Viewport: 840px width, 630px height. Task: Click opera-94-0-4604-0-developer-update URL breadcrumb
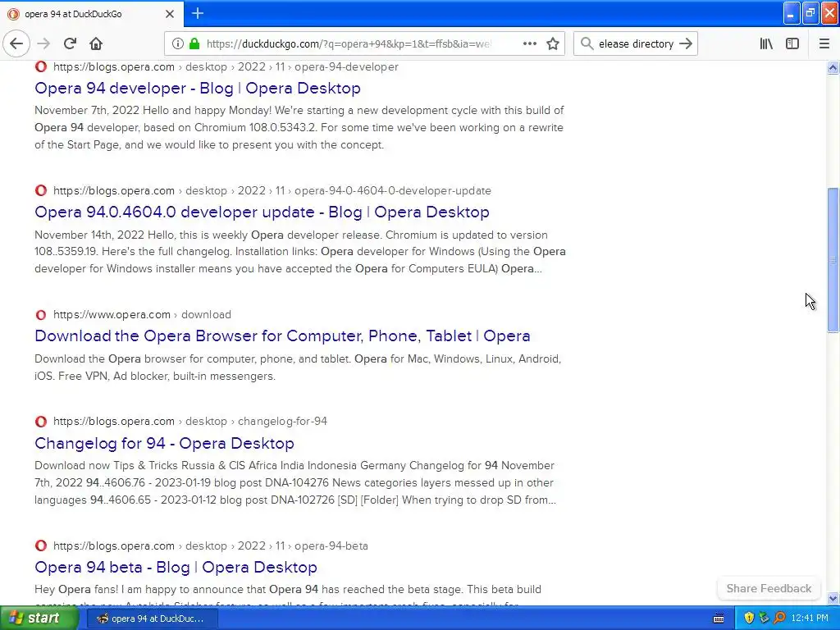pyautogui.click(x=272, y=190)
